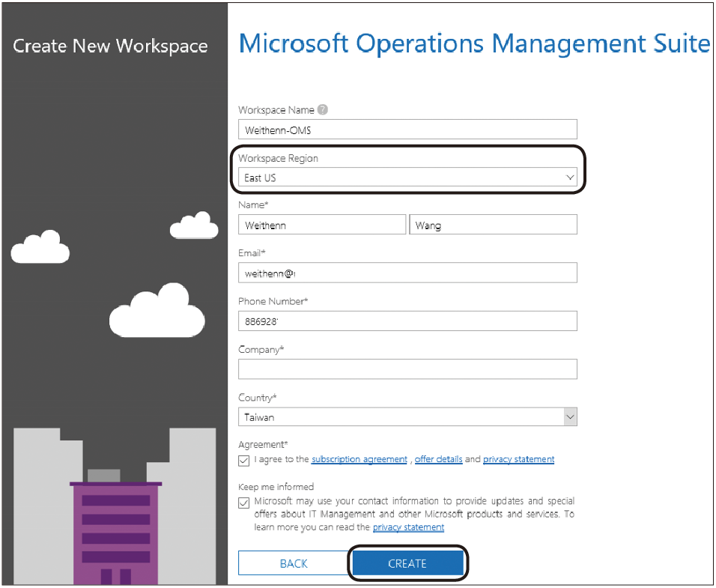Screen dimensions: 716x588
Task: Click the Workspace Region label
Action: [x=278, y=158]
